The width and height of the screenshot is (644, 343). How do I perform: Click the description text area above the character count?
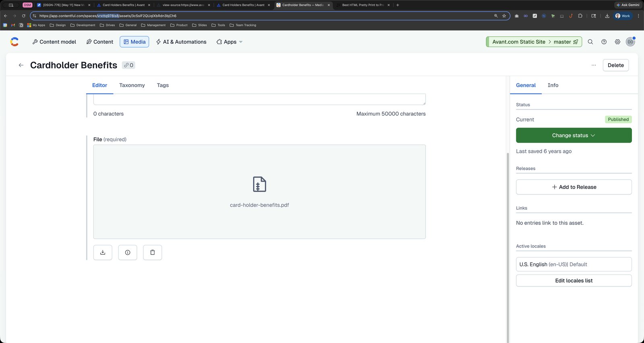pos(260,99)
